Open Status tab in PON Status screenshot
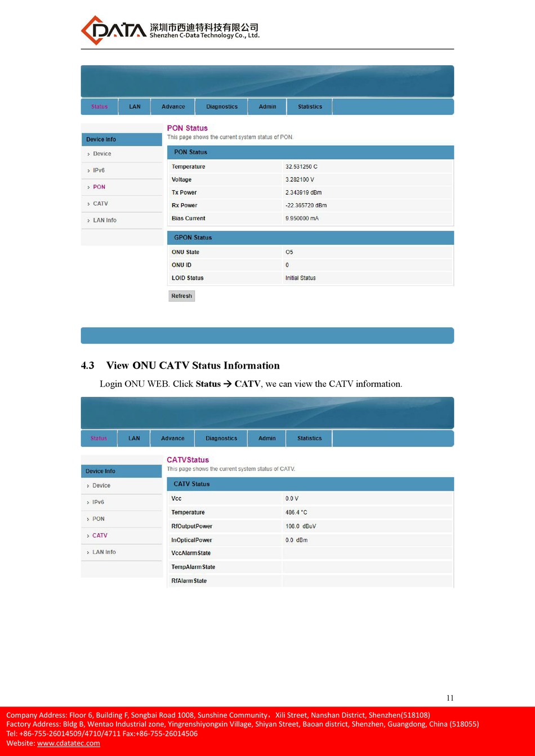Image resolution: width=535 pixels, height=756 pixels. click(x=99, y=106)
